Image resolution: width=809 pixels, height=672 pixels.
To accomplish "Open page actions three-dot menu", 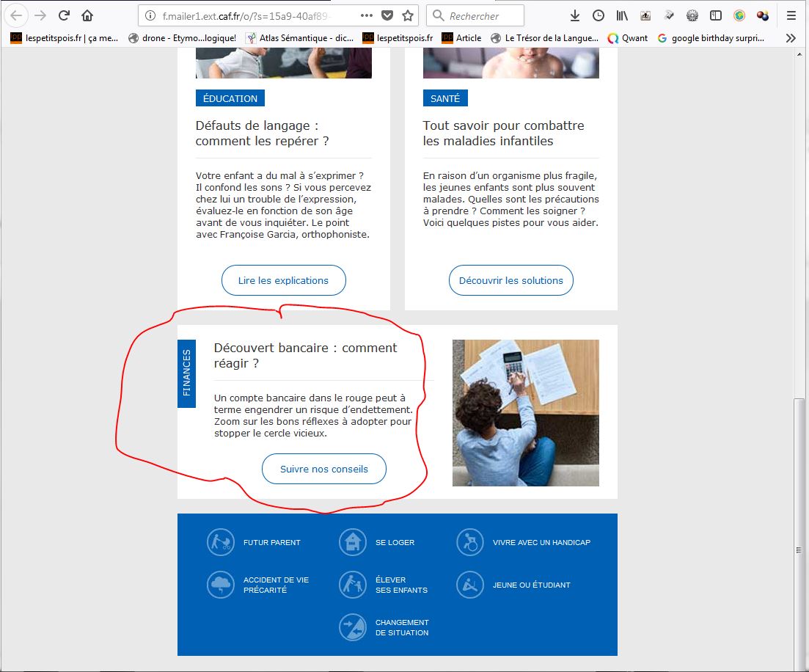I will coord(367,15).
